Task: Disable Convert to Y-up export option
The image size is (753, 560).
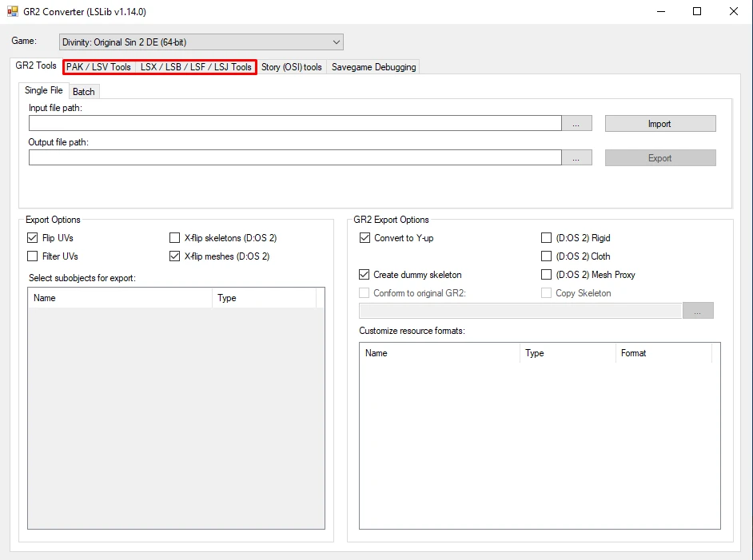Action: [x=366, y=238]
